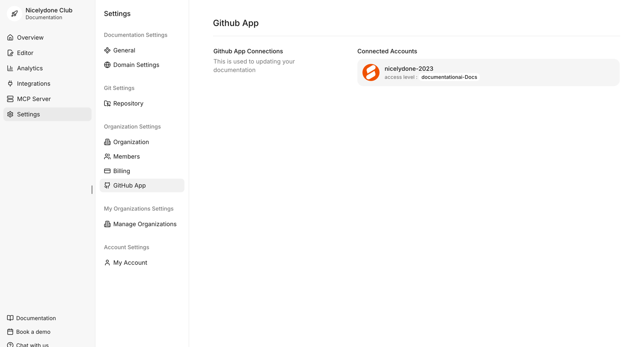Screen dimensions: 644x347
Task: Open the Billing settings page
Action: 142,171
